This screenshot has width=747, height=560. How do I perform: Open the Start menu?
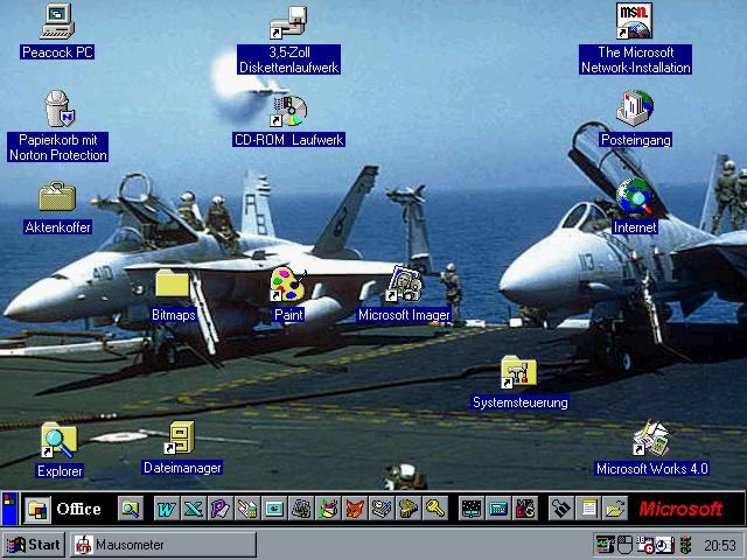click(33, 545)
